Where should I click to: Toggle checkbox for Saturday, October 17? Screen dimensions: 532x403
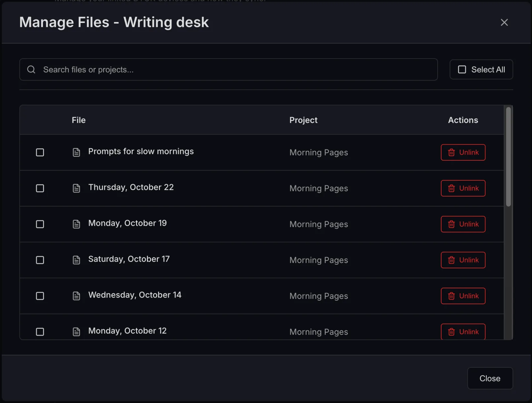tap(40, 260)
